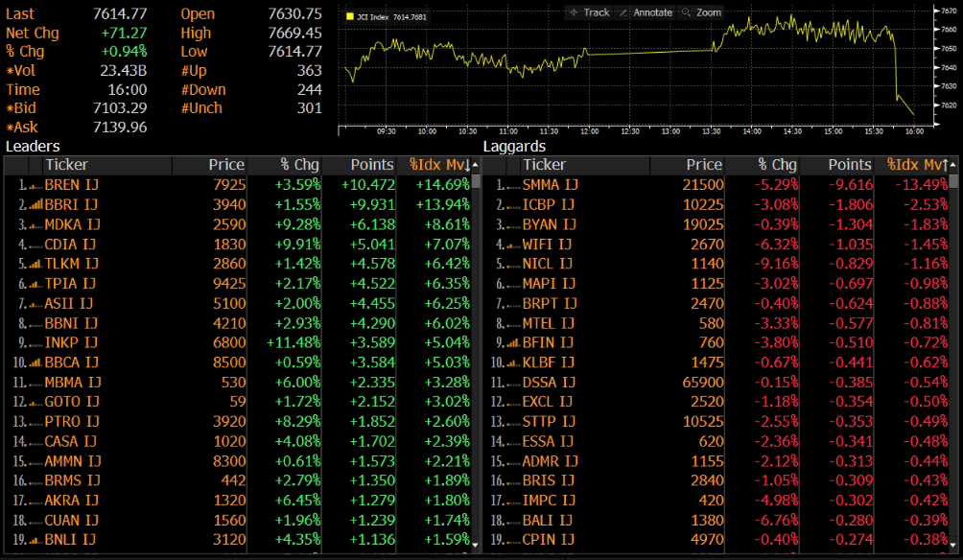Select the Annotate pencil tool

pyautogui.click(x=646, y=12)
